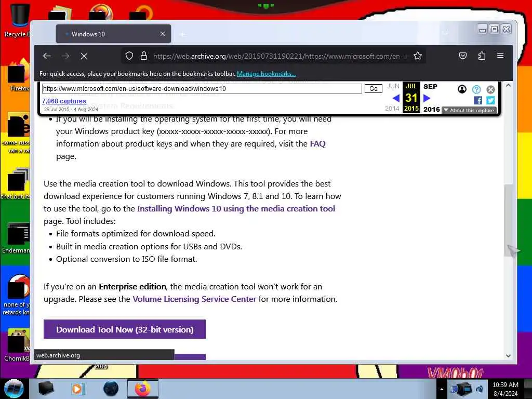Open the 7,068 captures link
This screenshot has height=399, width=532.
pyautogui.click(x=64, y=101)
